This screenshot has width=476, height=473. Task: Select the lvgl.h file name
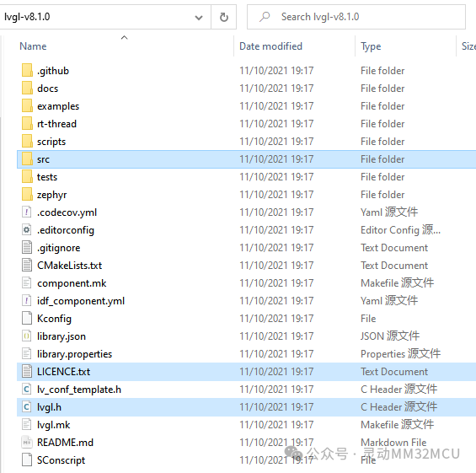coord(49,407)
